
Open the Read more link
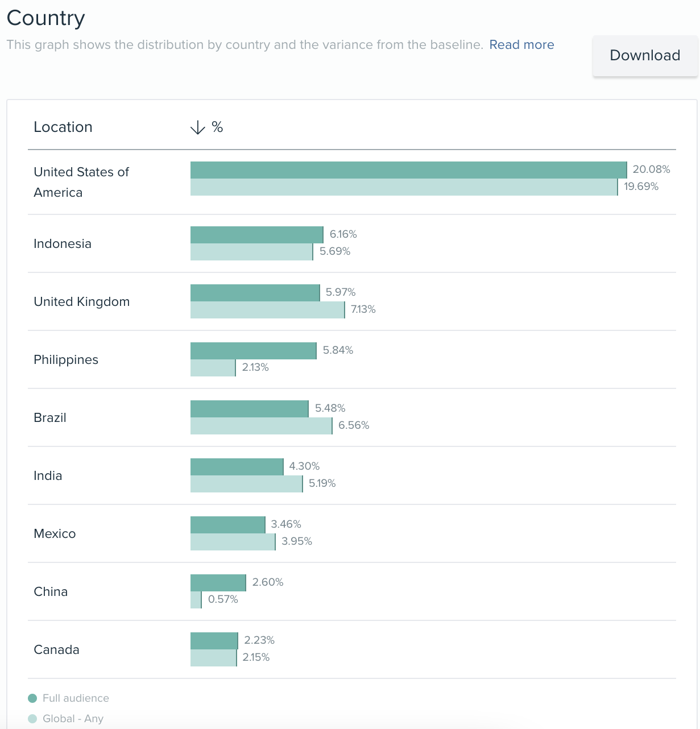coord(521,45)
